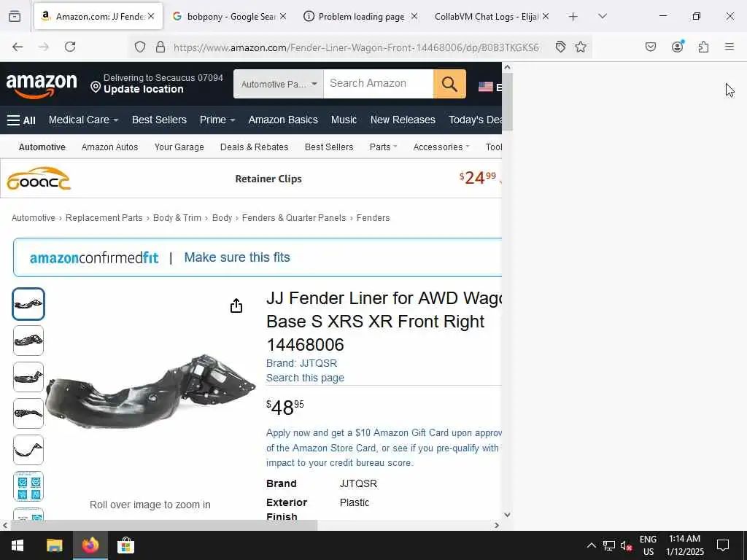This screenshot has height=560, width=747.
Task: Click the Save to Pocket icon
Action: [x=650, y=47]
